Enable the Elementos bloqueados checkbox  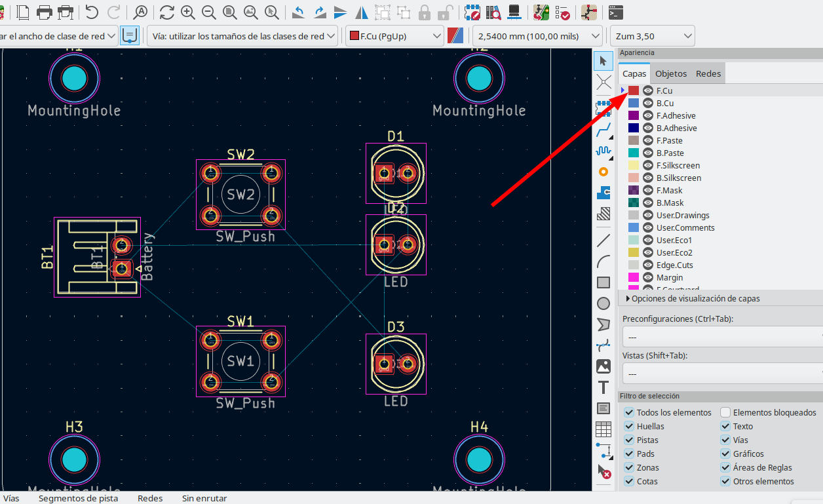point(725,413)
